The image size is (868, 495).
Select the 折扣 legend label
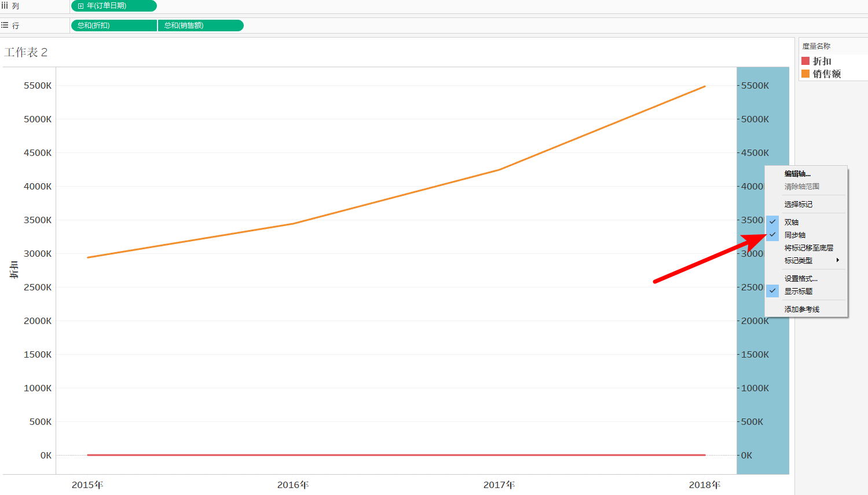click(822, 61)
